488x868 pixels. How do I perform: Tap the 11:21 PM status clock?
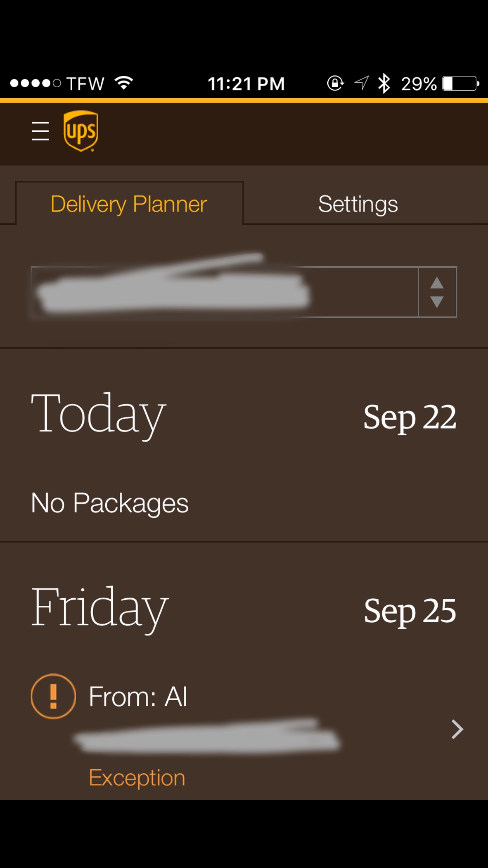246,84
